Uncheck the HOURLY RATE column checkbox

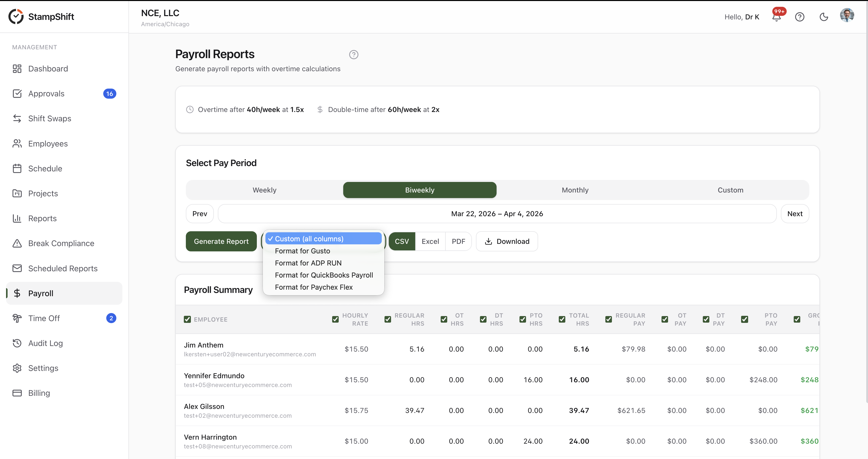335,319
